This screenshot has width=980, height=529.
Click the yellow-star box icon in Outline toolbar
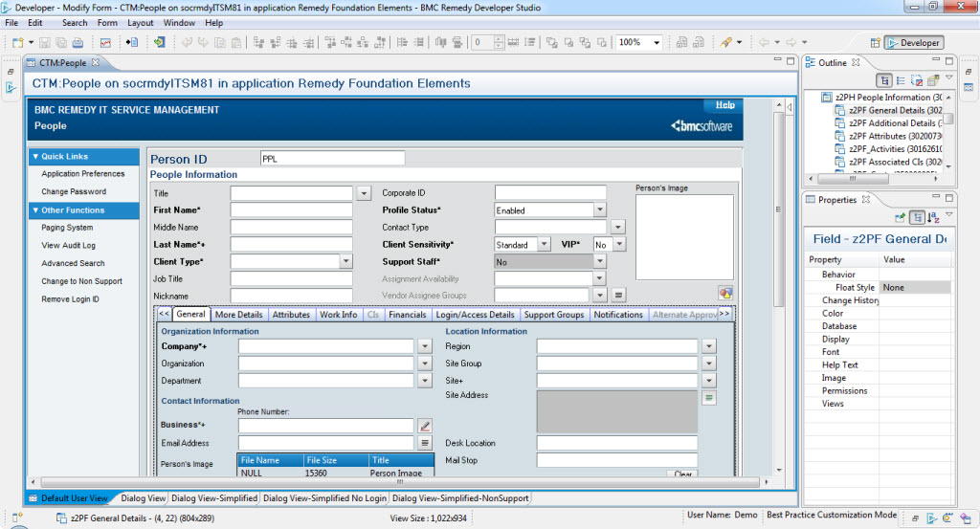tap(933, 80)
